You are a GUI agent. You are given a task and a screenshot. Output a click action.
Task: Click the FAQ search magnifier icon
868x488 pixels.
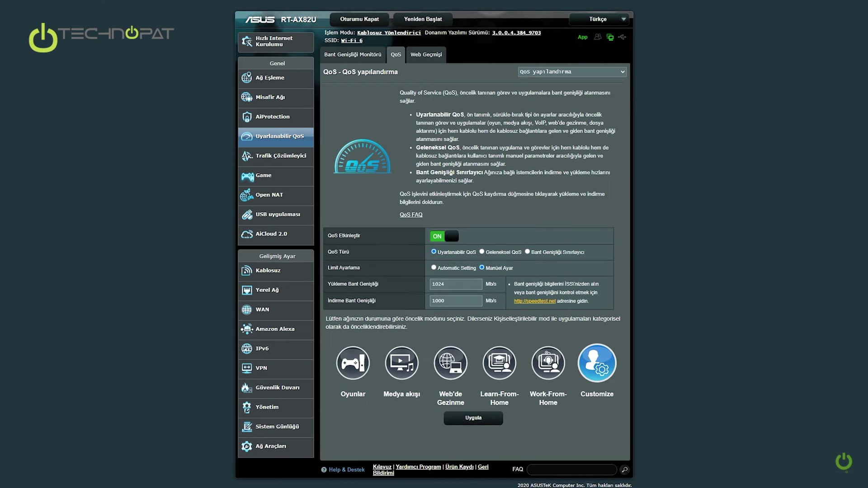coord(624,470)
